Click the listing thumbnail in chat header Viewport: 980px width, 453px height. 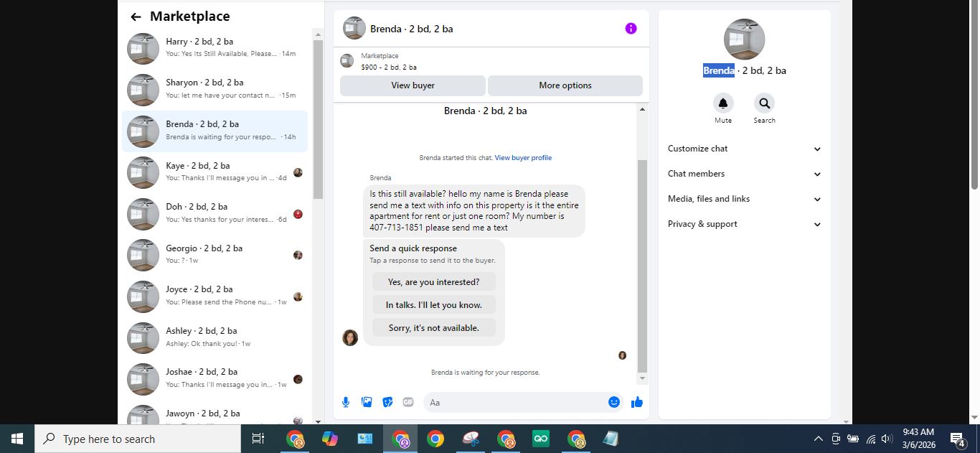click(x=354, y=29)
